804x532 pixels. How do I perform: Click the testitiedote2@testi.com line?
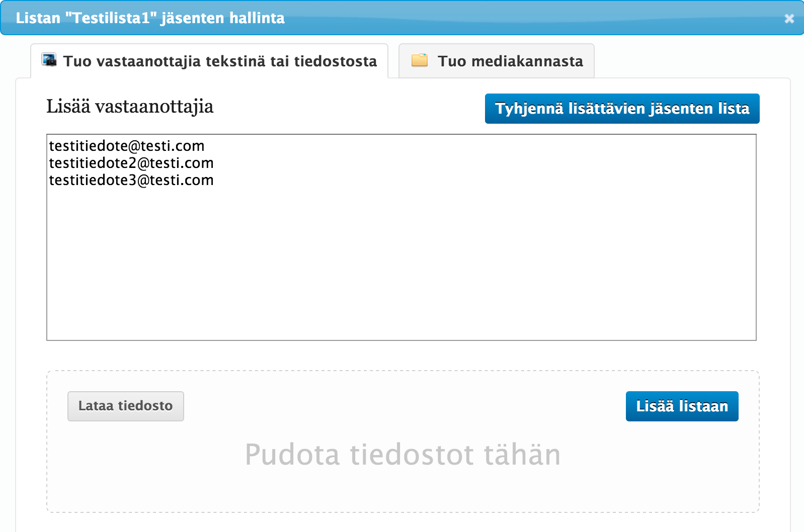click(131, 163)
